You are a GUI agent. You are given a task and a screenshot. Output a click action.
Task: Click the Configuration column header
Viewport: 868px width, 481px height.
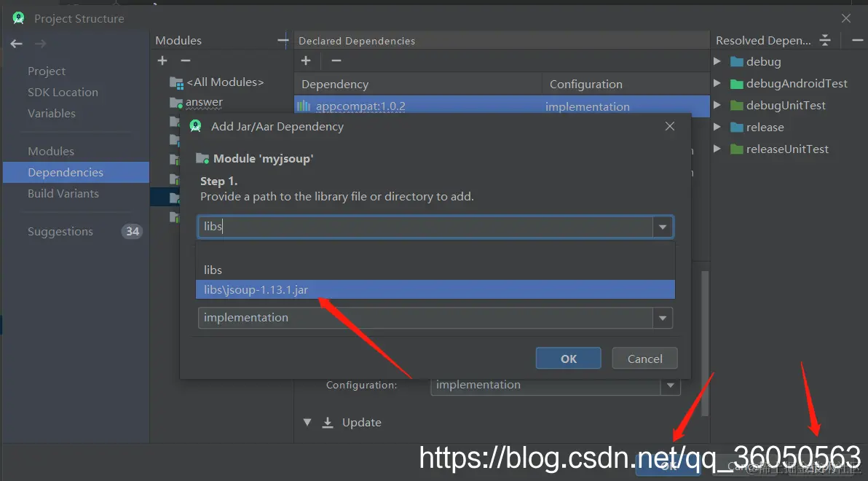626,85
